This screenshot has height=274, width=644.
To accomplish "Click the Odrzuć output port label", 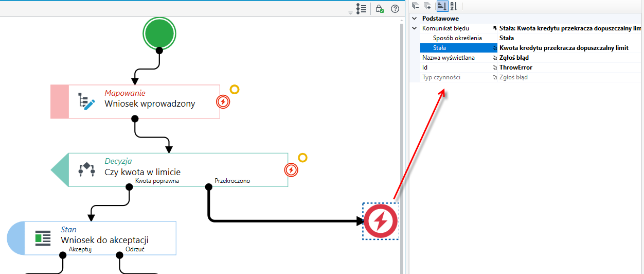I will 134,249.
